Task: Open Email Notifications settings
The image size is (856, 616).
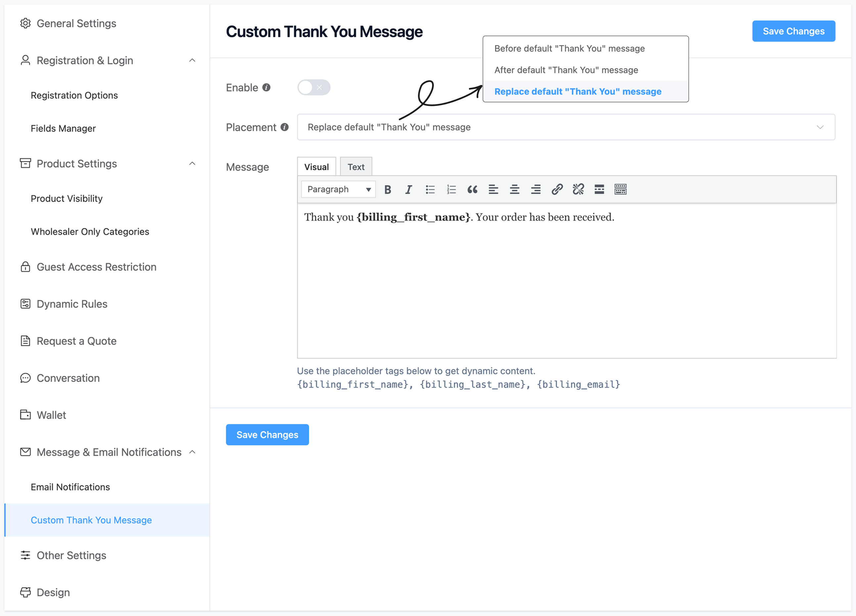Action: [x=70, y=487]
